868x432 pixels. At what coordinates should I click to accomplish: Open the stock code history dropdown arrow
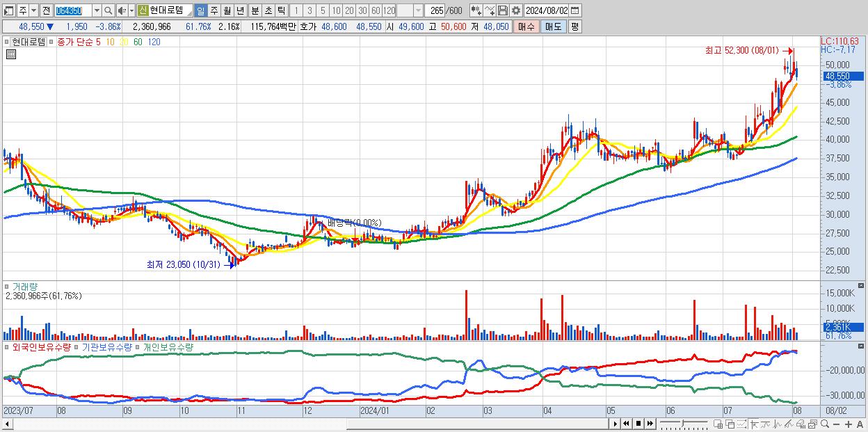[97, 10]
